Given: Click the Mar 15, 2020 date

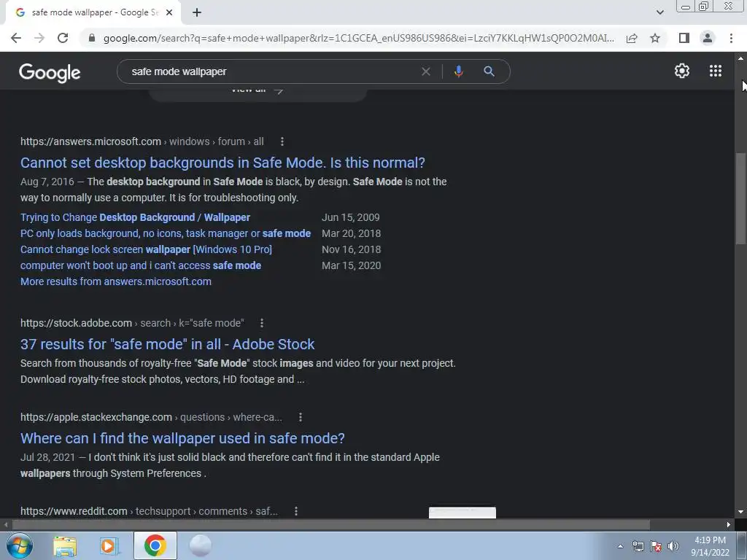Looking at the screenshot, I should coord(351,265).
